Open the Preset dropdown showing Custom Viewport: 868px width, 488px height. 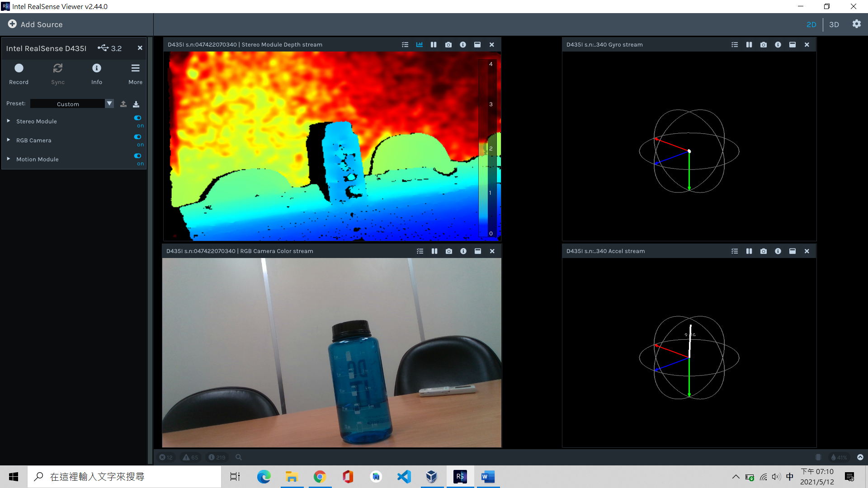click(x=109, y=103)
